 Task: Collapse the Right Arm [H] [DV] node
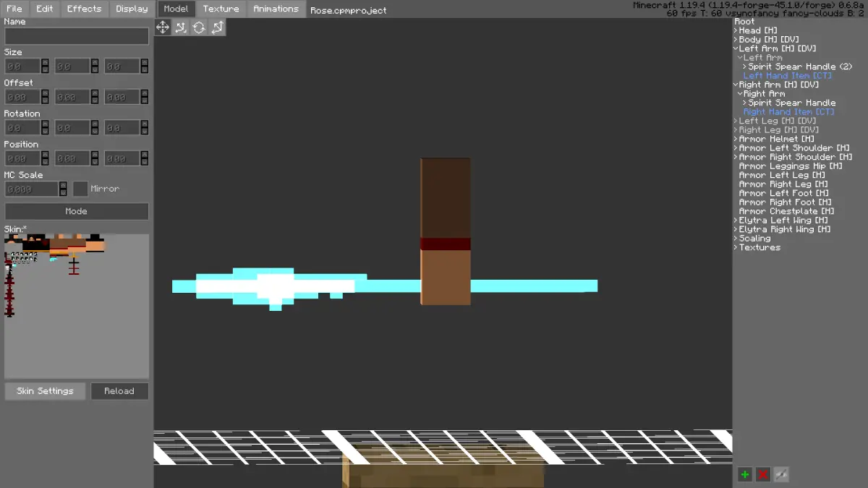(x=736, y=85)
